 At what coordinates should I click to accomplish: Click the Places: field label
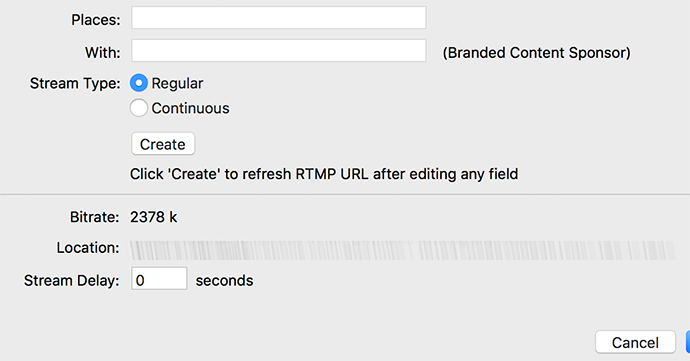pyautogui.click(x=95, y=20)
